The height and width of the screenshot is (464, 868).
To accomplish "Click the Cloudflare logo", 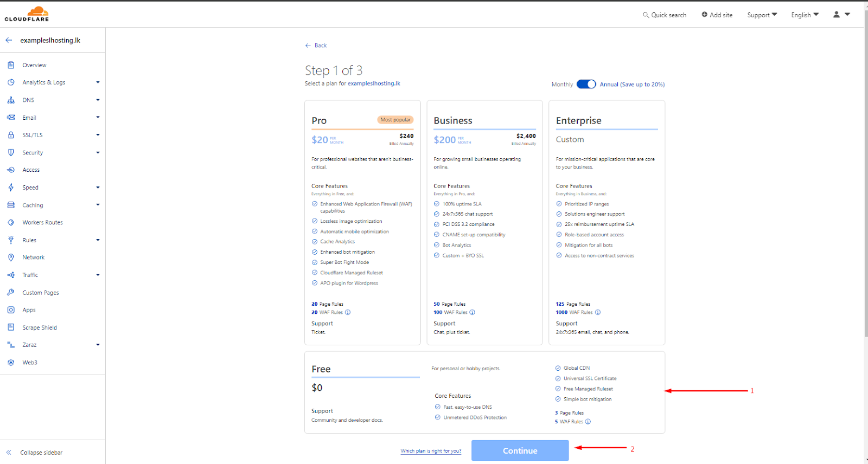I will 27,14.
